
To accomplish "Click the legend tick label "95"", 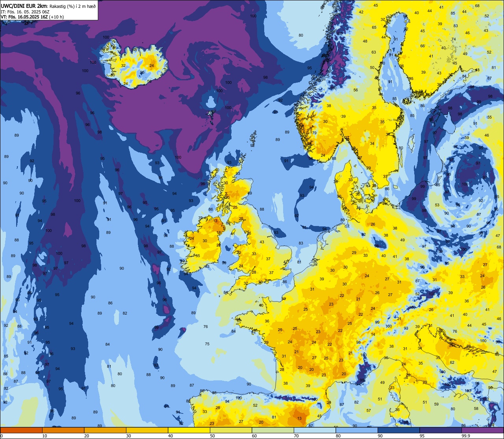I will tap(422, 436).
